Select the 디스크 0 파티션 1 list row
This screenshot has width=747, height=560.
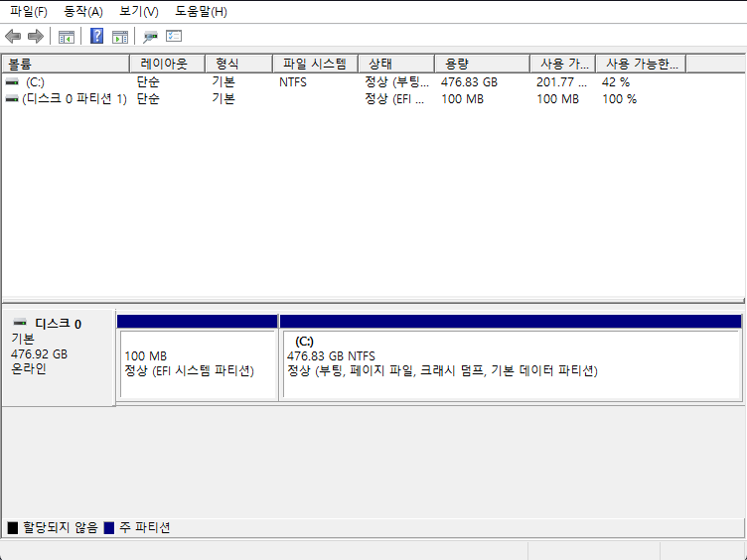74,99
